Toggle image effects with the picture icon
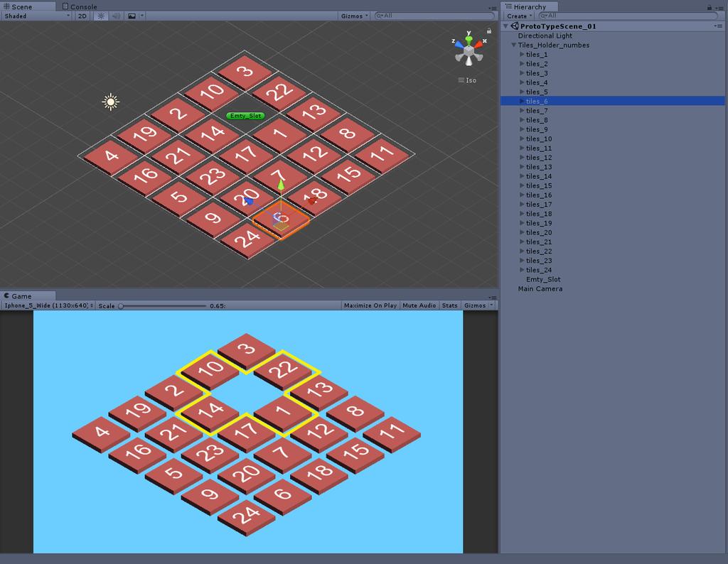The image size is (728, 564). [132, 16]
